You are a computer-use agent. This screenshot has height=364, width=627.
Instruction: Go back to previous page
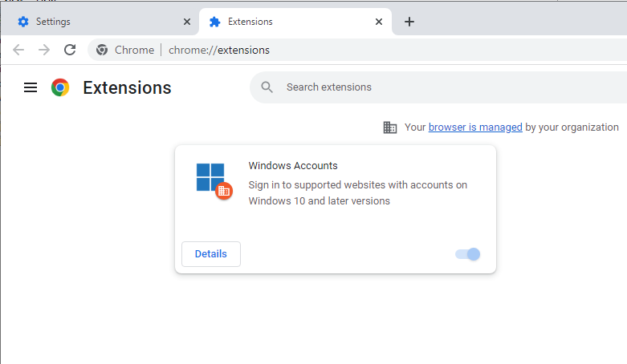(x=18, y=50)
